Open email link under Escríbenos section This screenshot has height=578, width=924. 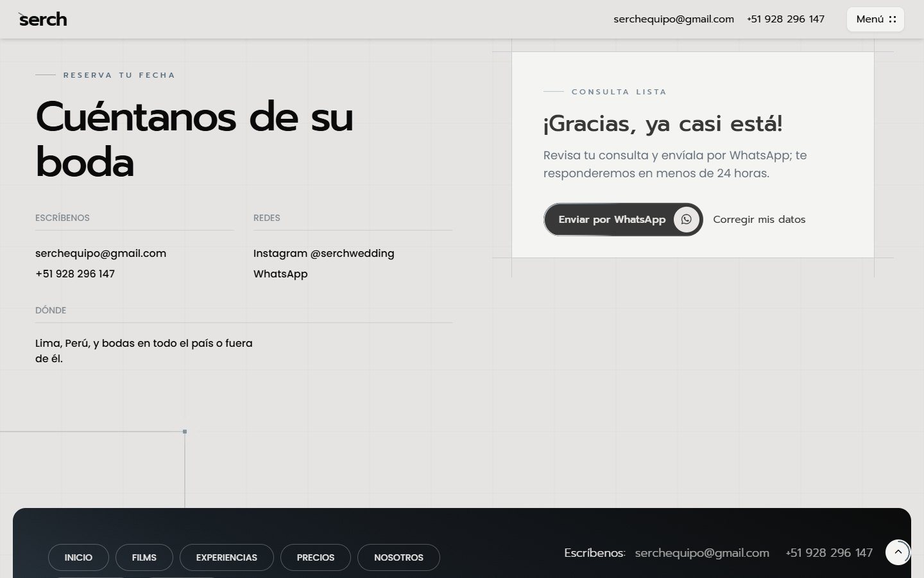pos(101,253)
